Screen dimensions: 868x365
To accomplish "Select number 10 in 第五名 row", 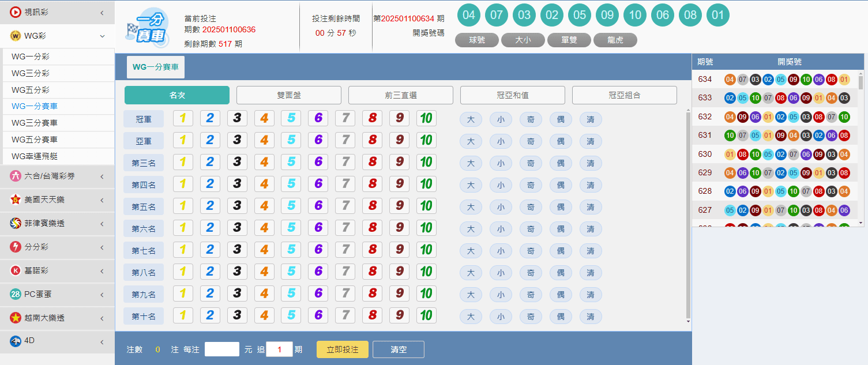I will pyautogui.click(x=426, y=206).
